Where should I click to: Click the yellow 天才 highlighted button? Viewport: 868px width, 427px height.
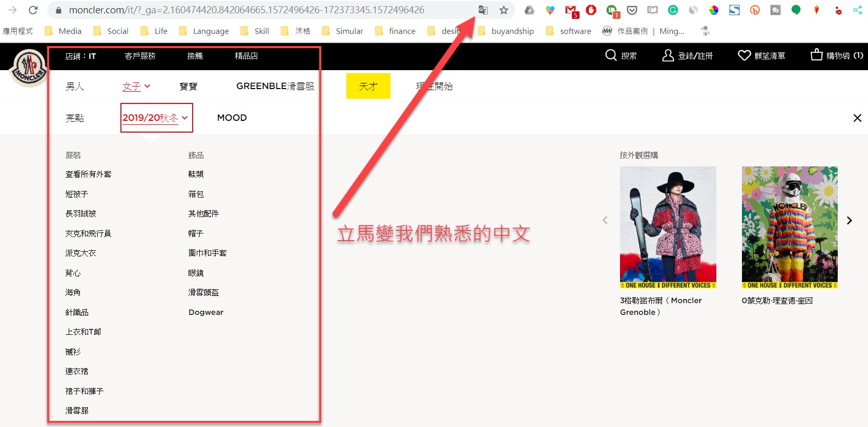pos(368,86)
